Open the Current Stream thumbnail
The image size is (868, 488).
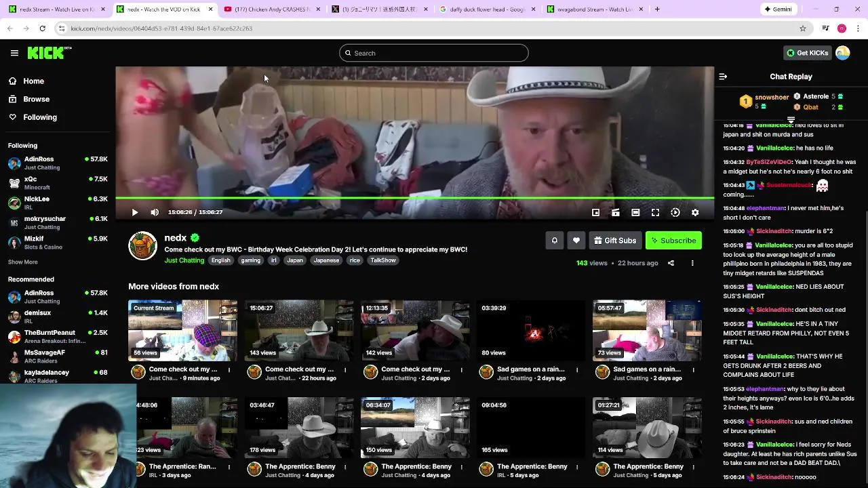coord(182,331)
